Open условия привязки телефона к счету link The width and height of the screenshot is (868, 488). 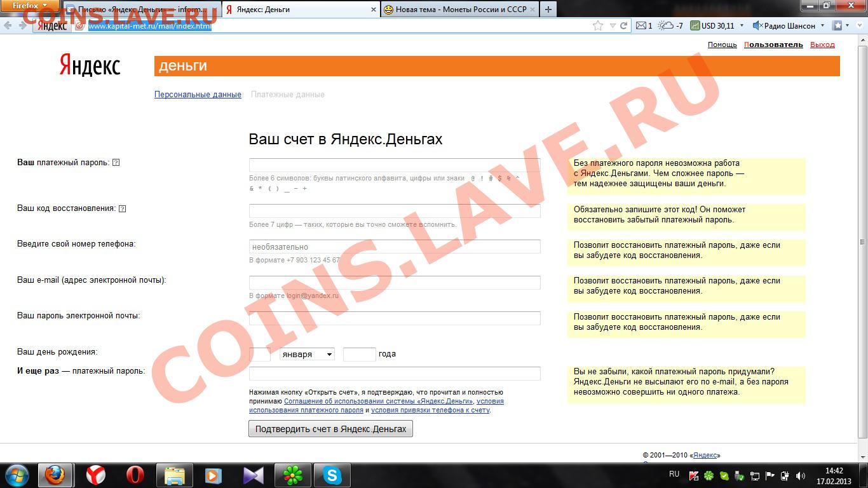click(x=430, y=410)
